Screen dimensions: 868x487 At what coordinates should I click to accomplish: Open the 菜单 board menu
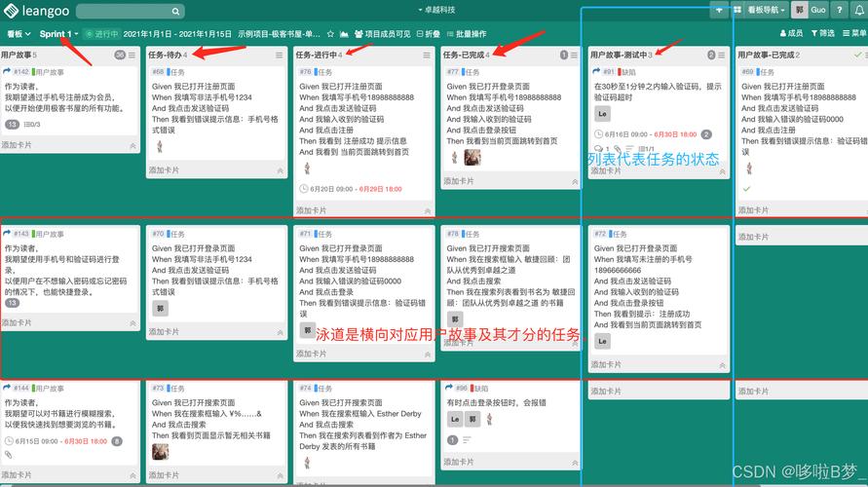click(854, 33)
